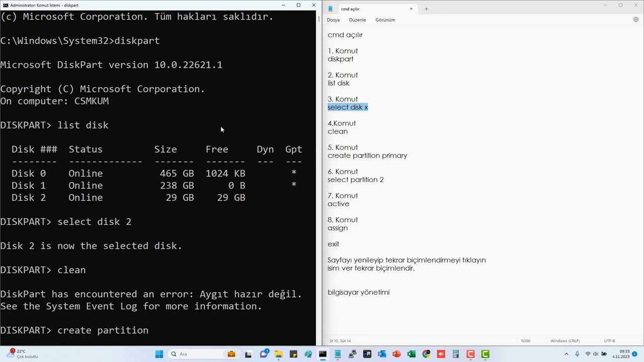The height and width of the screenshot is (362, 644).
Task: Open the Sticky Notes taskbar icon
Action: point(293,354)
